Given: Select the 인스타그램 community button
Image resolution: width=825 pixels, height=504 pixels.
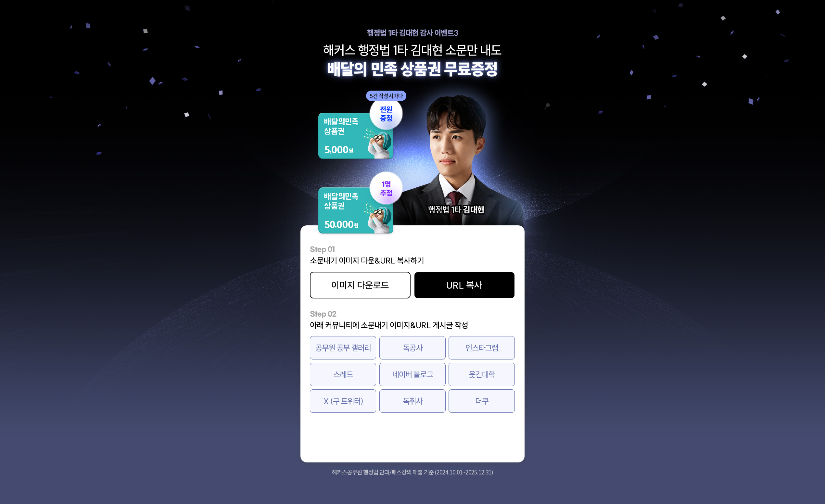Looking at the screenshot, I should coord(481,348).
